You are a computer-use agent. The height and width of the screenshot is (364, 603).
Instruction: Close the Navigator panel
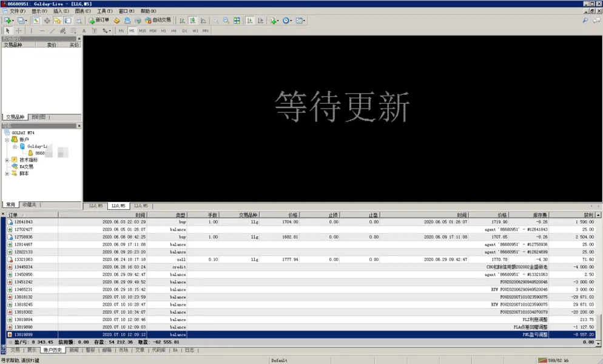click(x=79, y=126)
